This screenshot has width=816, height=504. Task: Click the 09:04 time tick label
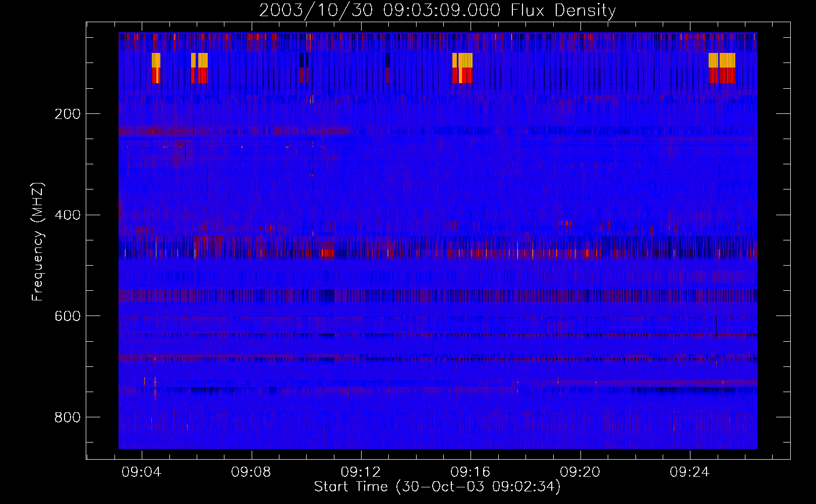pyautogui.click(x=141, y=472)
